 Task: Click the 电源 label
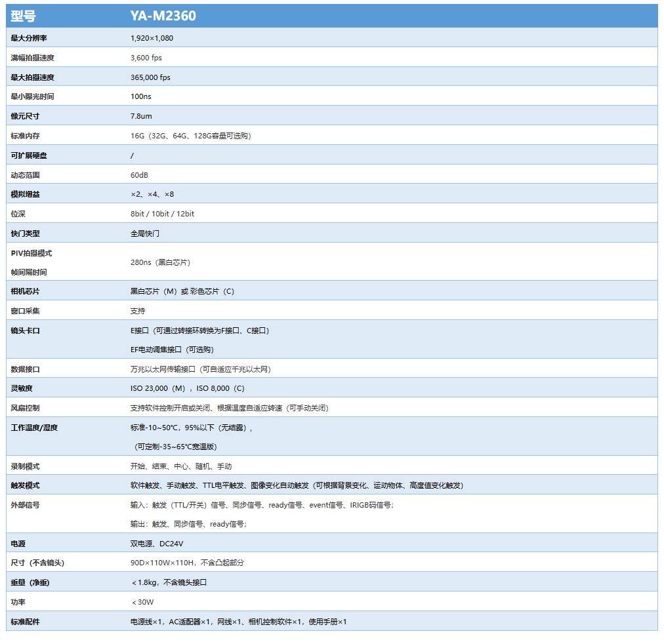(18, 544)
